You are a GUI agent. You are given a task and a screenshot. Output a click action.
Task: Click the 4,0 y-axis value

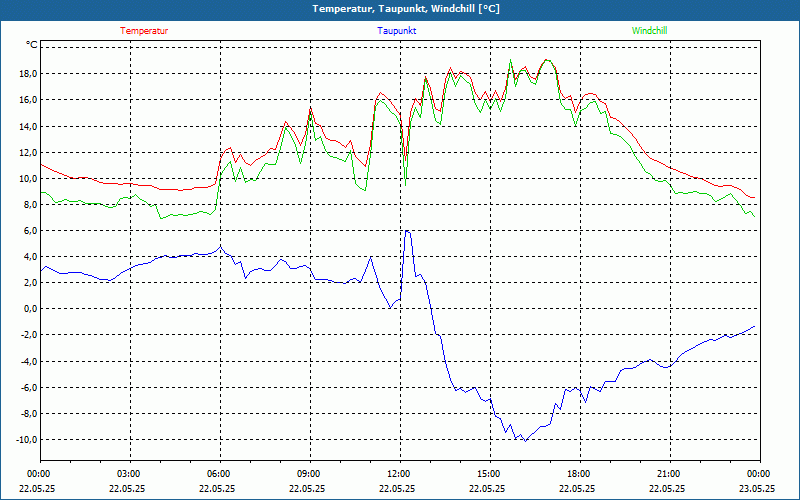[30, 257]
